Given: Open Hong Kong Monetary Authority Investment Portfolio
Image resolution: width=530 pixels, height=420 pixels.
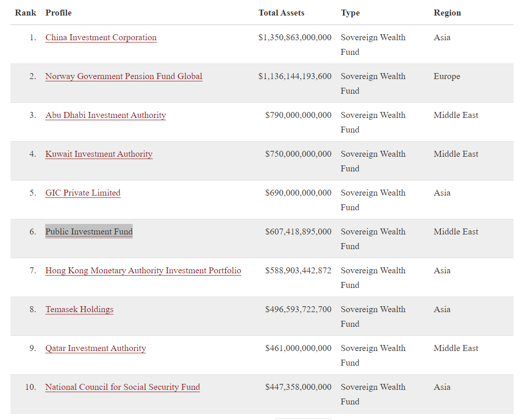Looking at the screenshot, I should (x=143, y=271).
